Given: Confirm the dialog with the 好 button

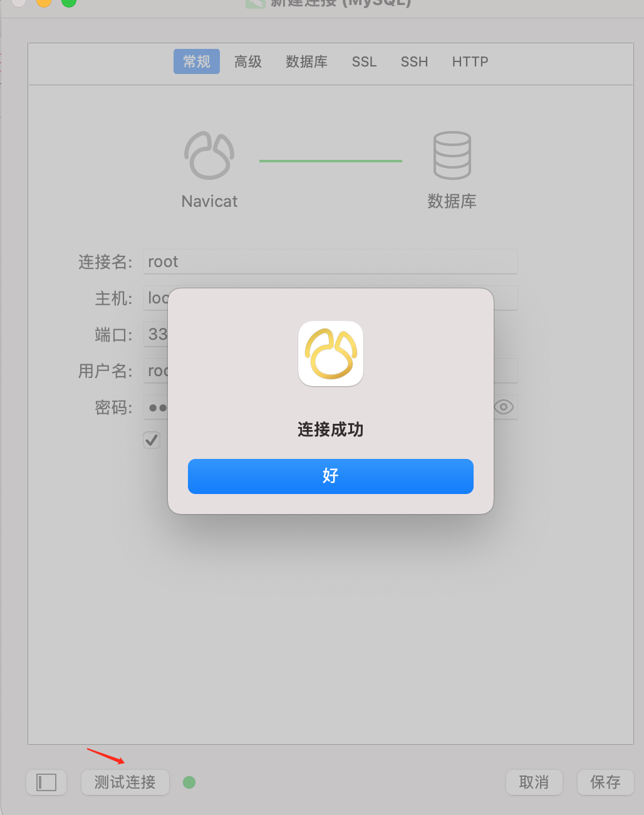Looking at the screenshot, I should pyautogui.click(x=331, y=476).
